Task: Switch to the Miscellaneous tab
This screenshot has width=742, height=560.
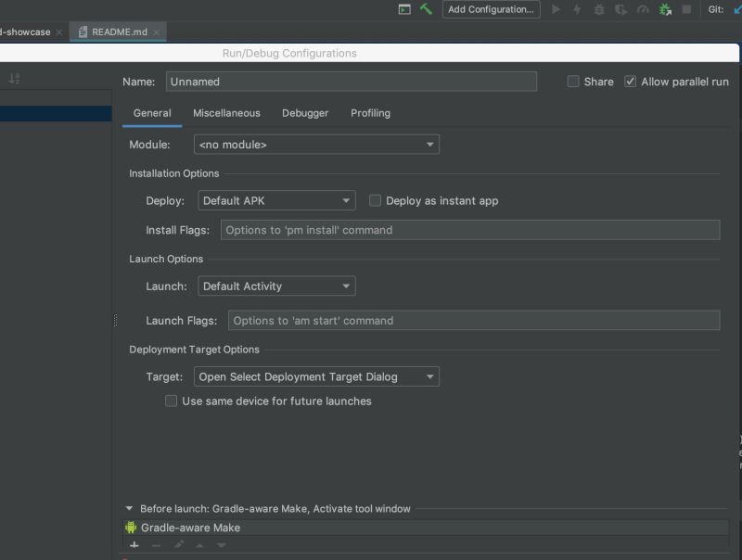Action: coord(226,113)
